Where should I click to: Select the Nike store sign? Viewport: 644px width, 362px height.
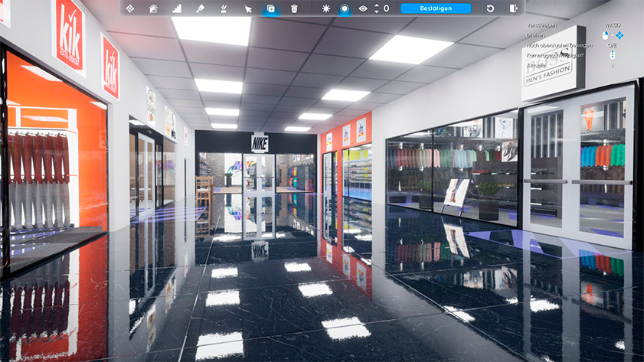(259, 142)
